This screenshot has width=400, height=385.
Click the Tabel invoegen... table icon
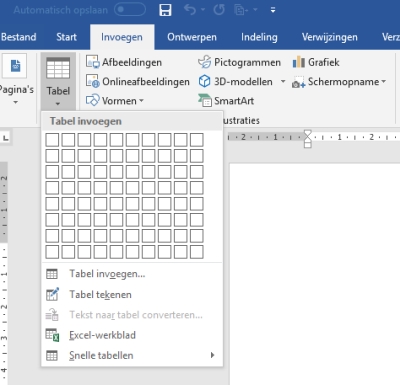pyautogui.click(x=52, y=274)
